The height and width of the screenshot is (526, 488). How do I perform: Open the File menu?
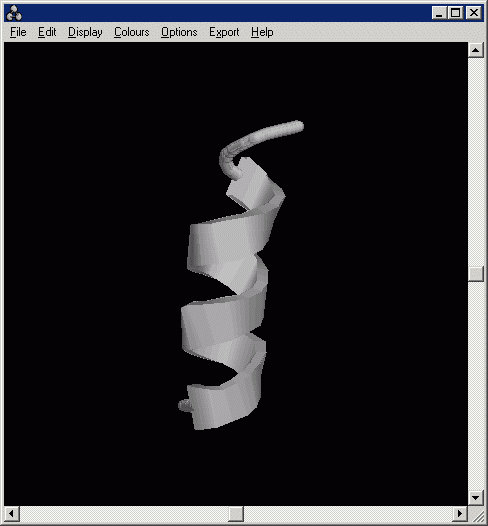[18, 32]
